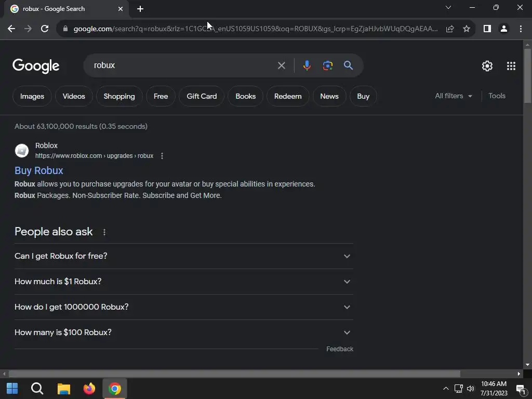Open File Explorer from taskbar
The height and width of the screenshot is (399, 532).
(63, 389)
